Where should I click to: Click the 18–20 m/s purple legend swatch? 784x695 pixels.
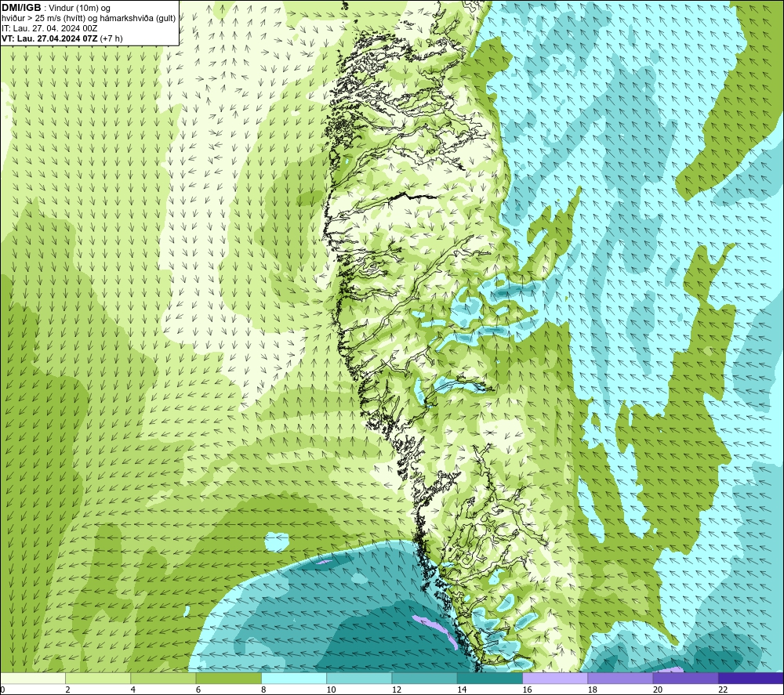tap(620, 678)
